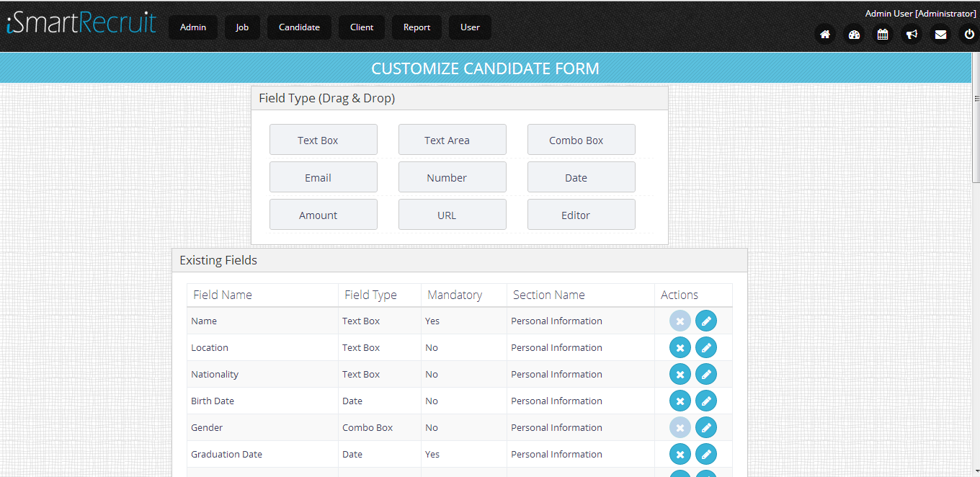Open the envelope messages icon
The height and width of the screenshot is (477, 980).
point(940,35)
